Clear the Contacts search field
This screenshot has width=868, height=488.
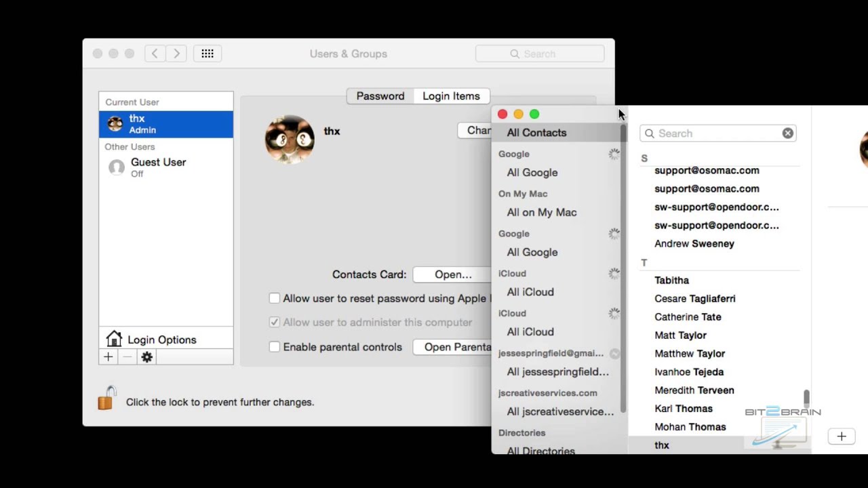[x=787, y=134]
